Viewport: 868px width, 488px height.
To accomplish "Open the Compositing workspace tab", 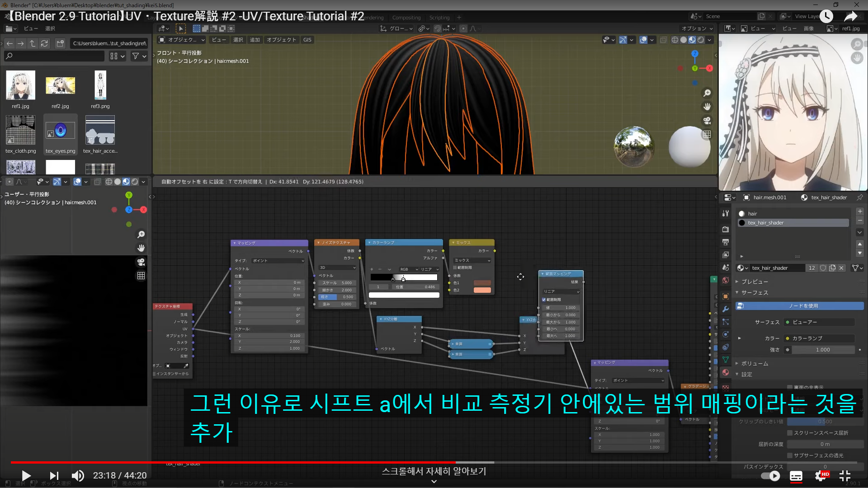I will point(406,18).
